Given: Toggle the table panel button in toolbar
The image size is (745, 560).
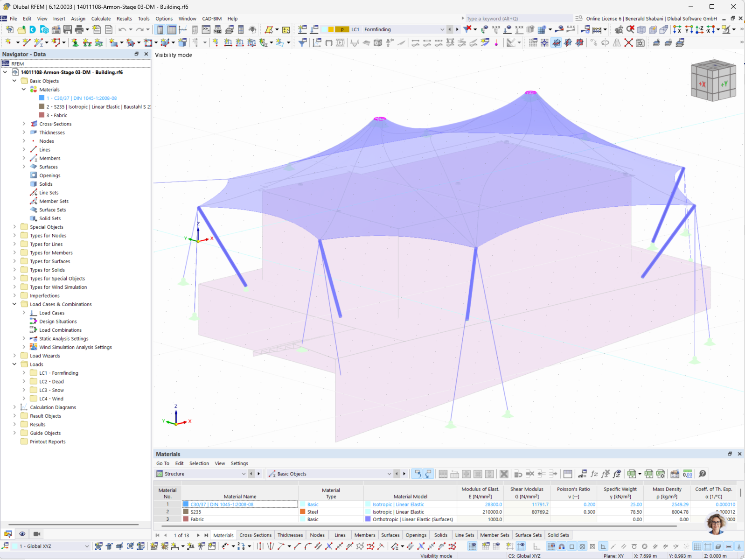Looking at the screenshot, I should tap(172, 29).
